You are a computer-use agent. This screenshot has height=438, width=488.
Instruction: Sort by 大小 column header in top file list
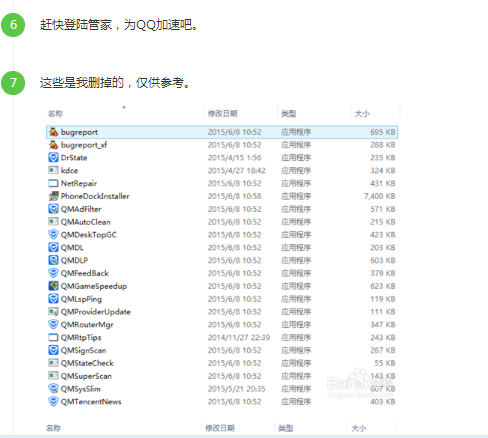click(x=362, y=114)
